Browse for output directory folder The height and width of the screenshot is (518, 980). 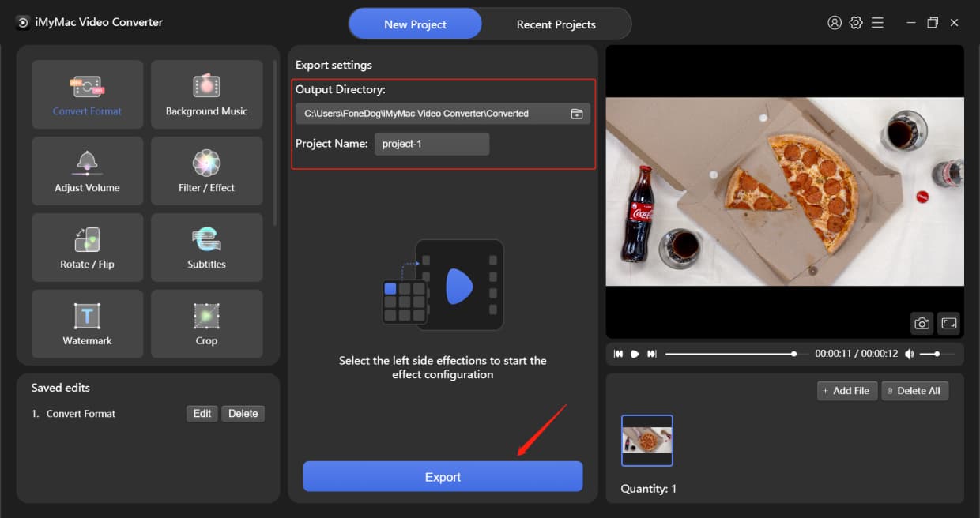[x=577, y=114]
